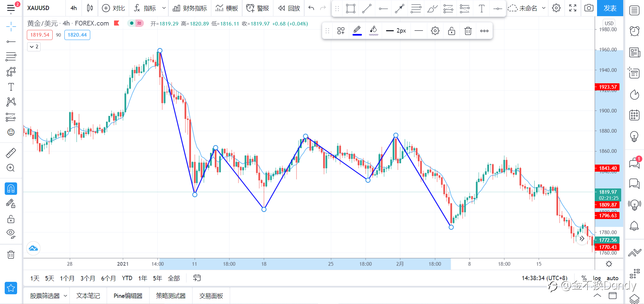Select the ruler measure tool
644x304 pixels.
(x=11, y=153)
